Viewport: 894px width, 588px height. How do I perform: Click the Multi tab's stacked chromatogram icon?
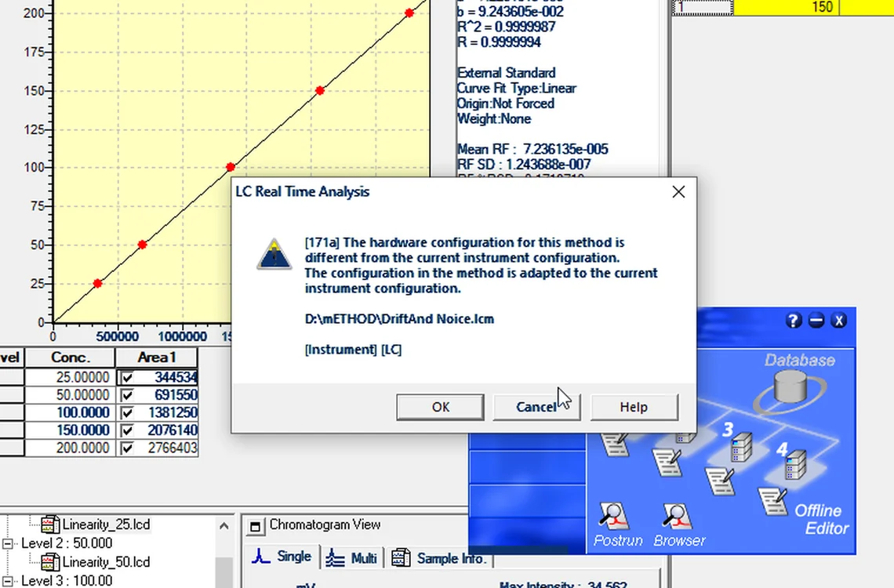(335, 557)
